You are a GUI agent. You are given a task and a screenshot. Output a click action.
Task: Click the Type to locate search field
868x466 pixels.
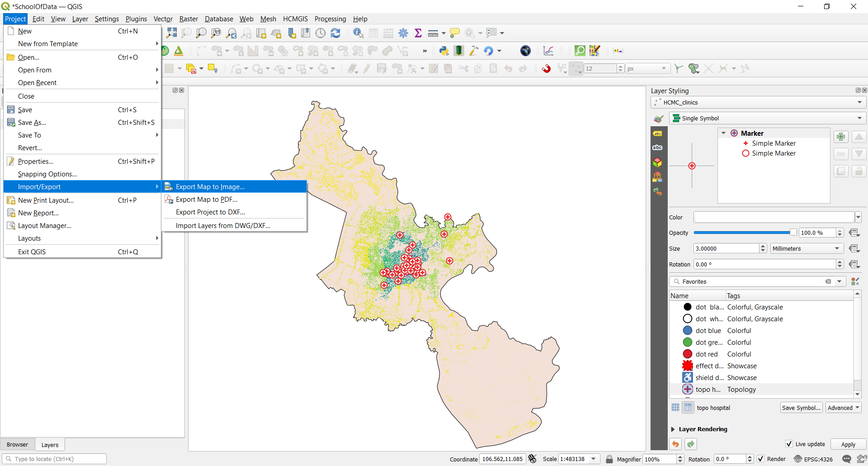point(54,459)
